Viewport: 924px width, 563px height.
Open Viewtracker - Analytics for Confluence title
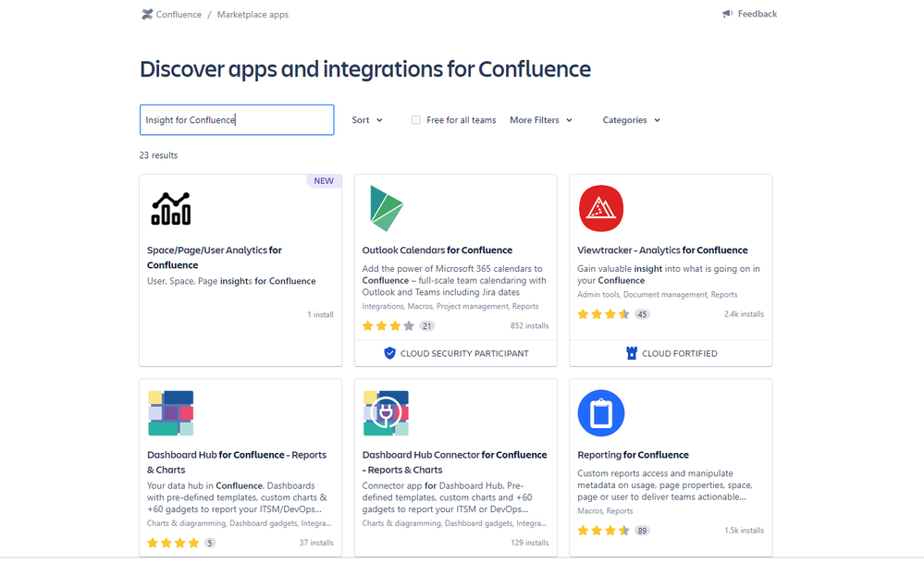pos(662,251)
